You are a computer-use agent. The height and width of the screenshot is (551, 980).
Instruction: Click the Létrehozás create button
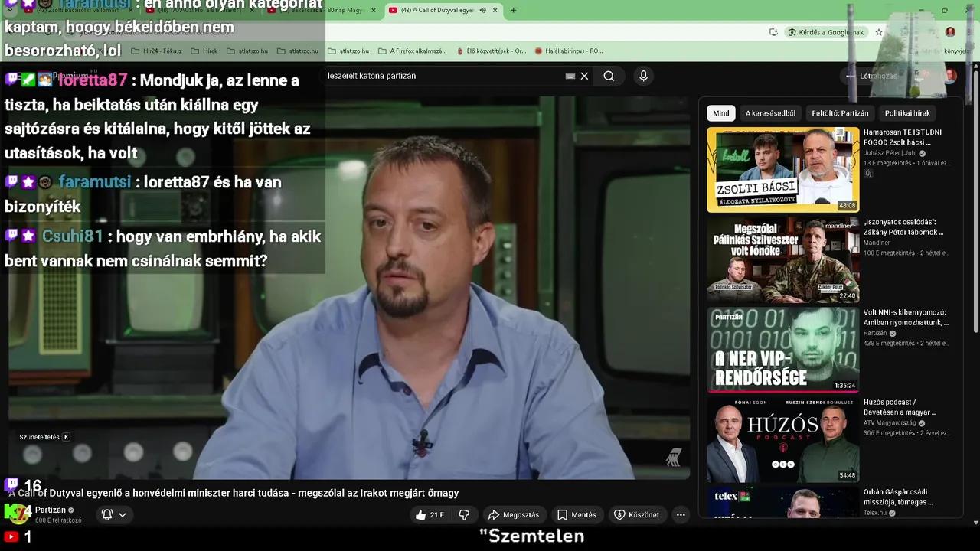[x=871, y=76]
